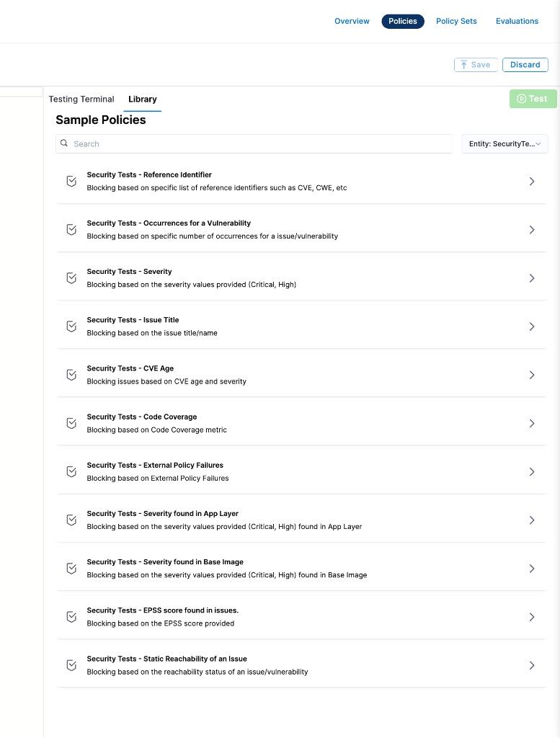Click shield icon beside Code Coverage policy
Image resolution: width=560 pixels, height=738 pixels.
(71, 422)
